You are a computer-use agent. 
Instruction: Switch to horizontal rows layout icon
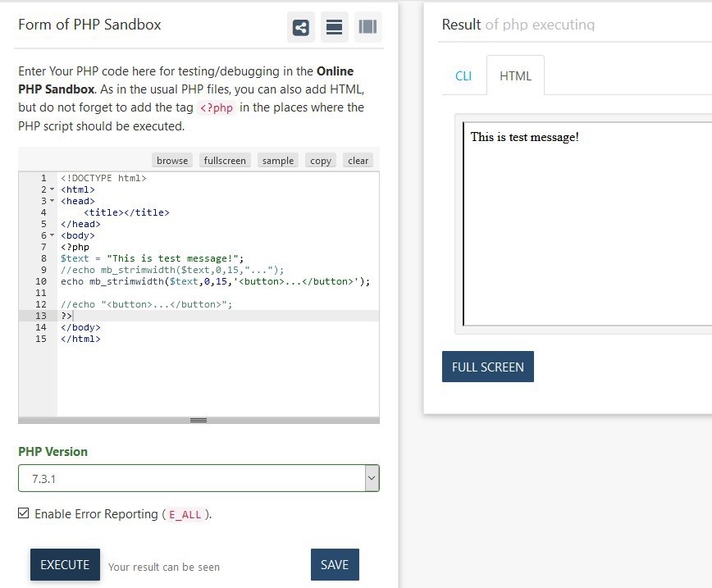point(334,27)
